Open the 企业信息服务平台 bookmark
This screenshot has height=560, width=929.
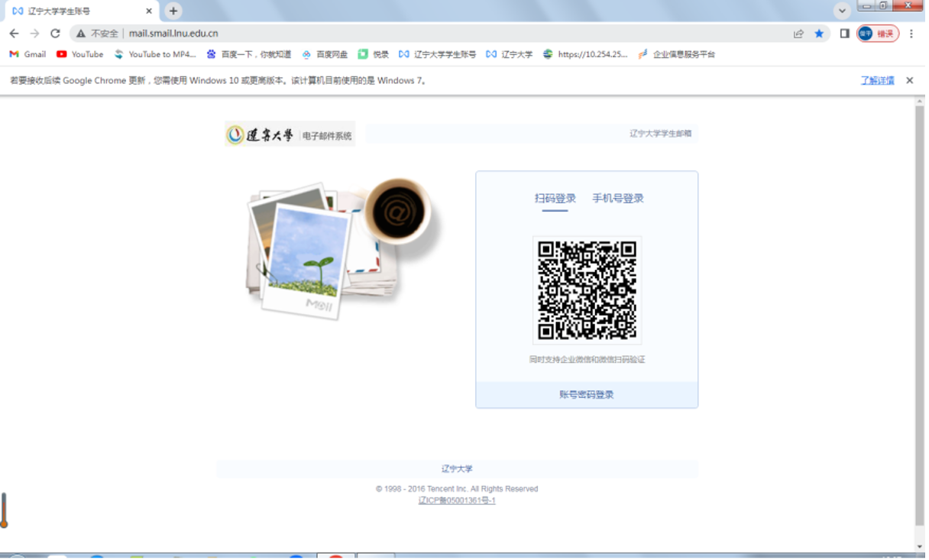[677, 54]
